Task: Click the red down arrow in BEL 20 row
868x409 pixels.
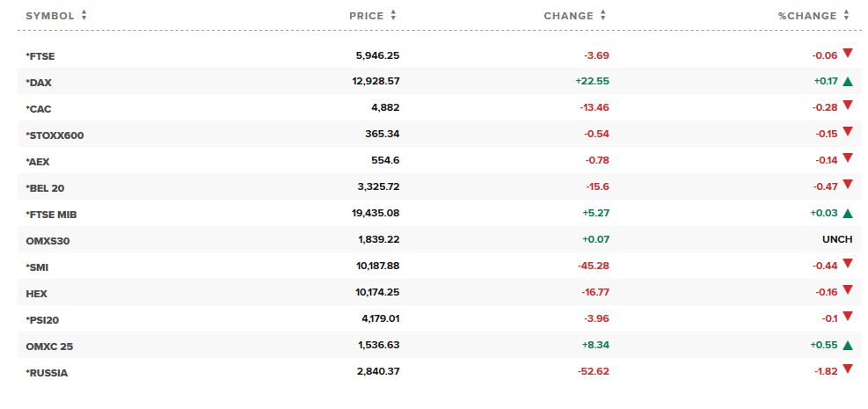Action: pos(848,185)
